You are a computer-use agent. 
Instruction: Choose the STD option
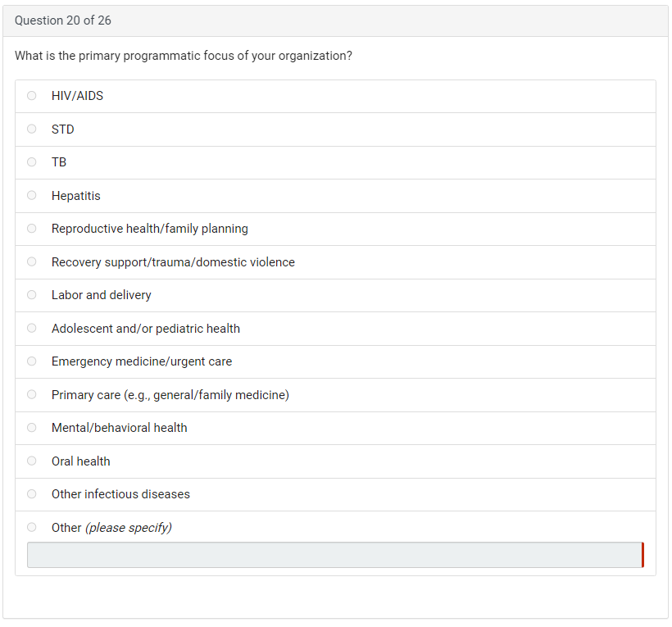(32, 129)
